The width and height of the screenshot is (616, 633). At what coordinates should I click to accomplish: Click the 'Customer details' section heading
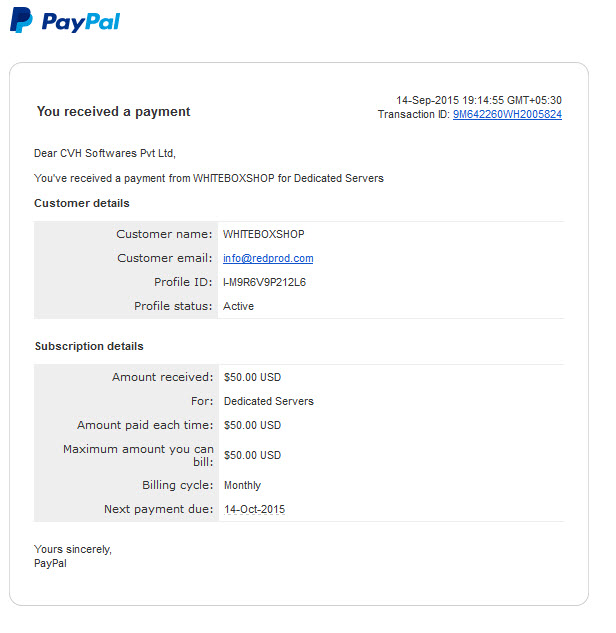pos(82,203)
